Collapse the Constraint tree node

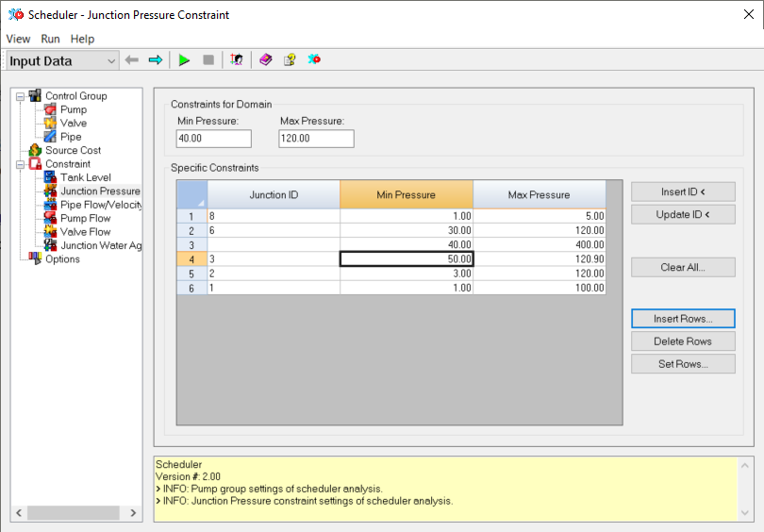pyautogui.click(x=20, y=165)
